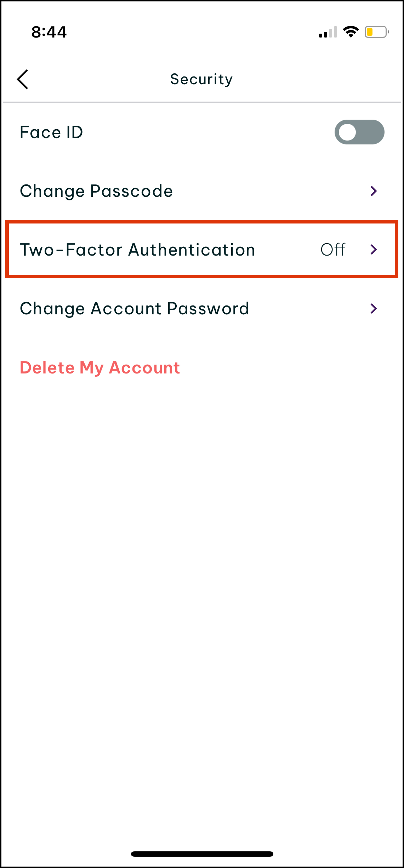Open Two-Factor Authentication settings
The height and width of the screenshot is (868, 404).
(137, 250)
